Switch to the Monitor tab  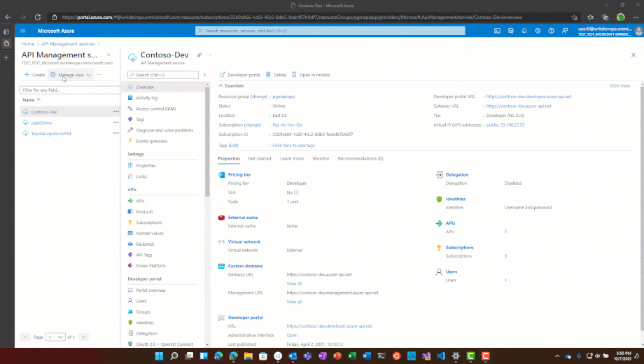pyautogui.click(x=321, y=159)
